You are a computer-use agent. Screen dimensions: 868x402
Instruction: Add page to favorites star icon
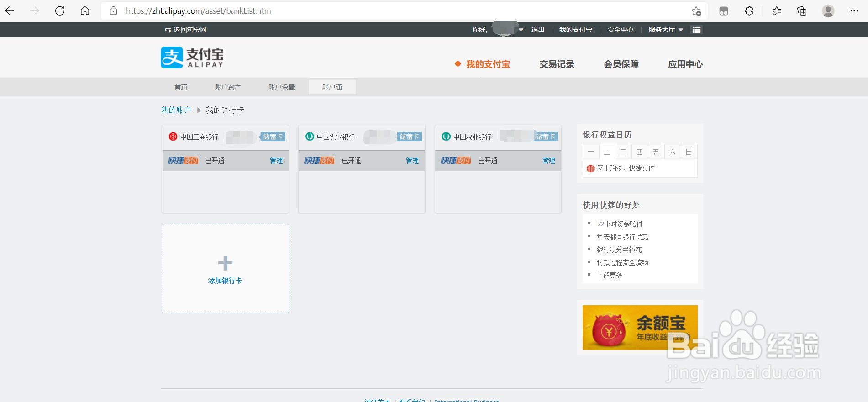pyautogui.click(x=696, y=11)
